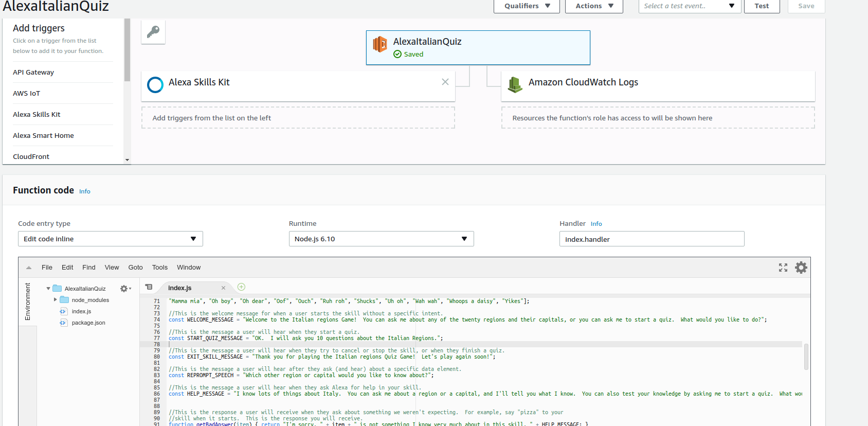This screenshot has height=426, width=868.
Task: Toggle fullscreen code editor icon
Action: point(783,268)
